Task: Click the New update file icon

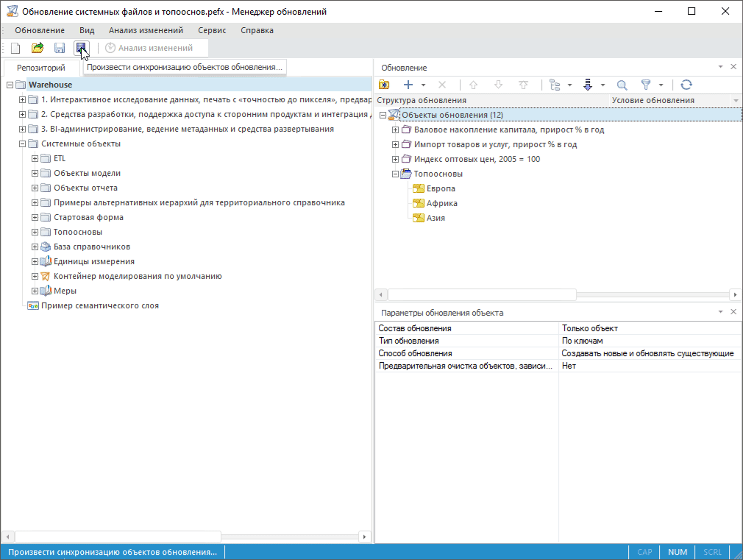Action: point(15,48)
